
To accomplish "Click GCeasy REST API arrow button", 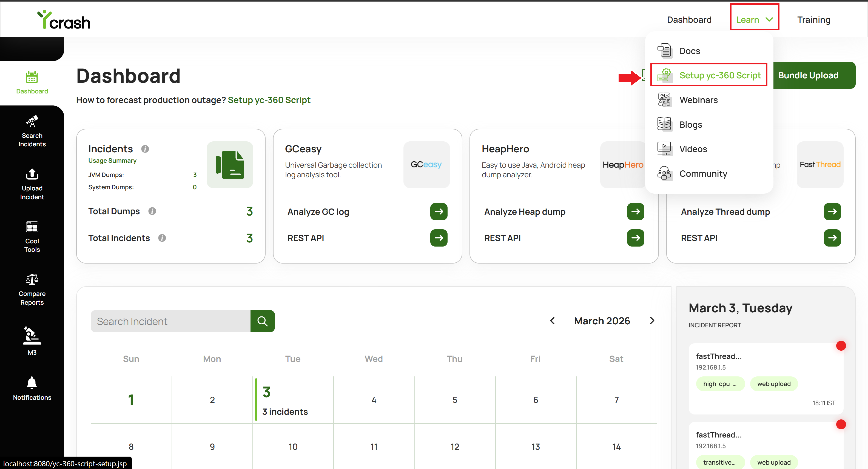I will click(x=439, y=238).
